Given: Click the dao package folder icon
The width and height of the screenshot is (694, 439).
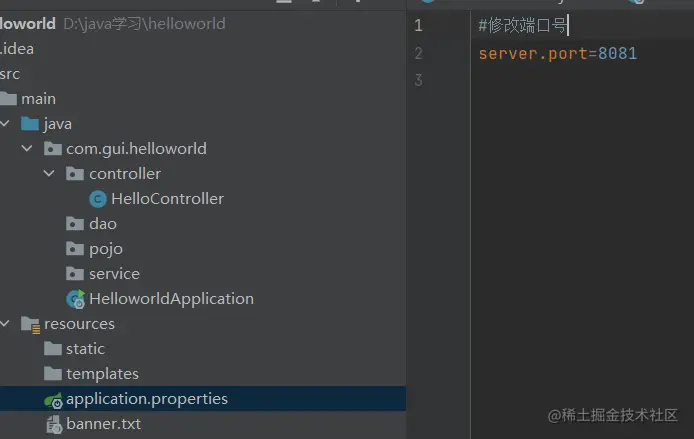Looking at the screenshot, I should coord(75,223).
